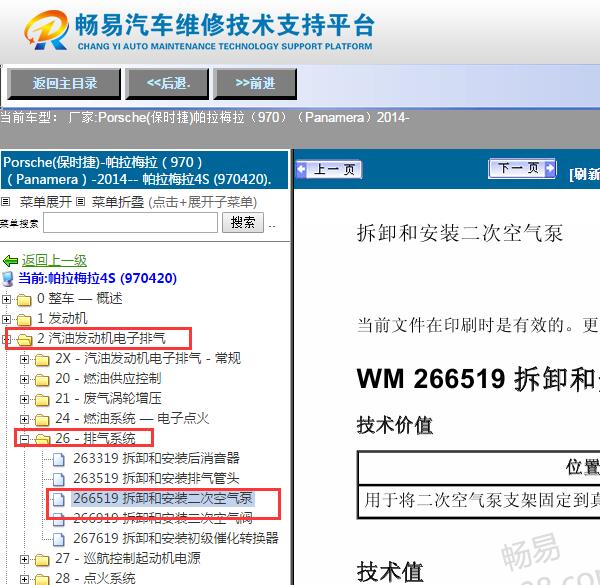Toggle the 2 汽油发动机电子排气 expander
Screen dimensions: 600x585
pos(6,339)
